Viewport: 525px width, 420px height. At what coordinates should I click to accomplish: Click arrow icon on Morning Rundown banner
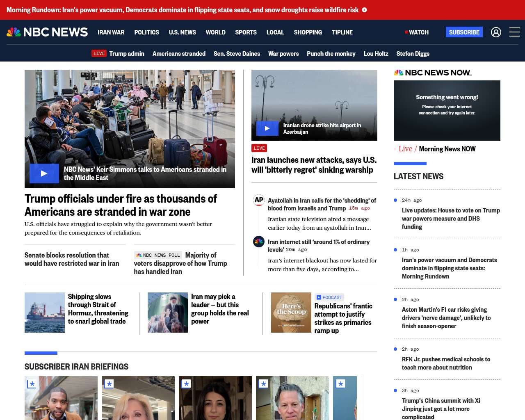coord(364,10)
